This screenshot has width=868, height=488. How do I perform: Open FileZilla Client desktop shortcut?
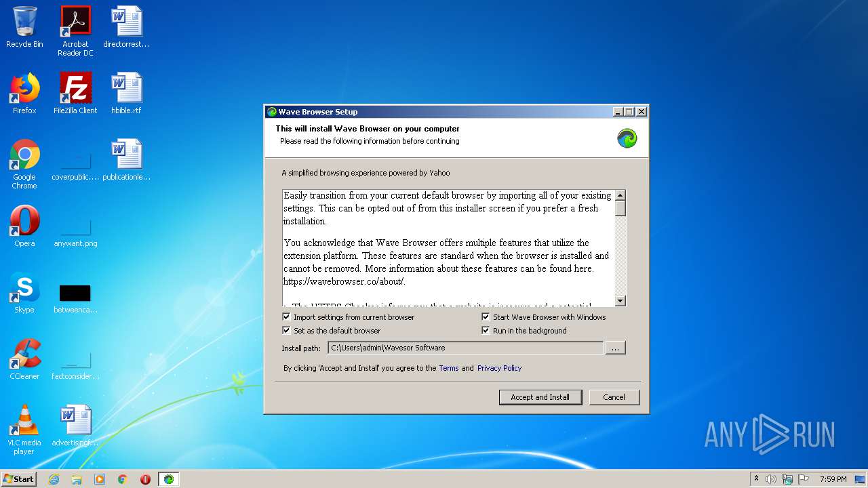75,94
